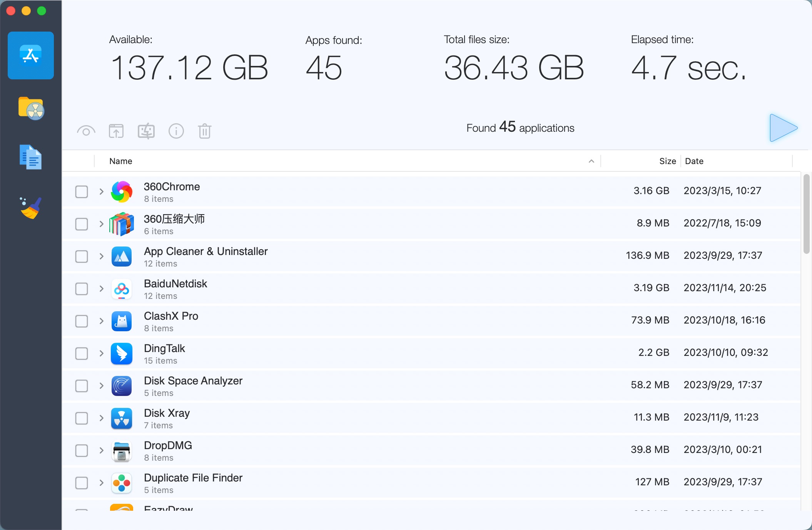Click the 360Chrome app icon
The image size is (812, 530).
pyautogui.click(x=122, y=192)
